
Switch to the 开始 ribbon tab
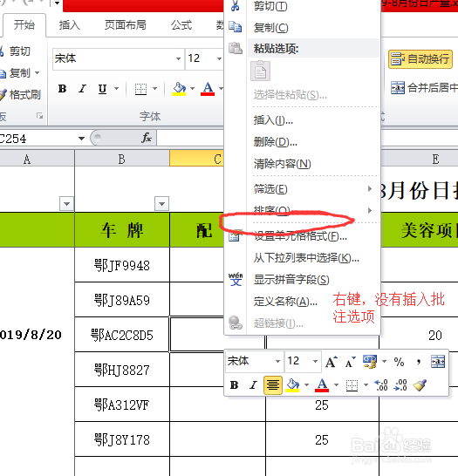(24, 25)
